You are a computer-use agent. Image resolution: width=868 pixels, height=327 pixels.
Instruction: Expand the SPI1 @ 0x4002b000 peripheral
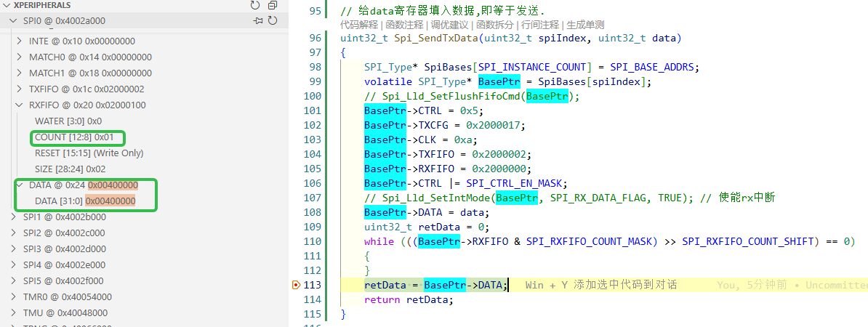[15, 217]
